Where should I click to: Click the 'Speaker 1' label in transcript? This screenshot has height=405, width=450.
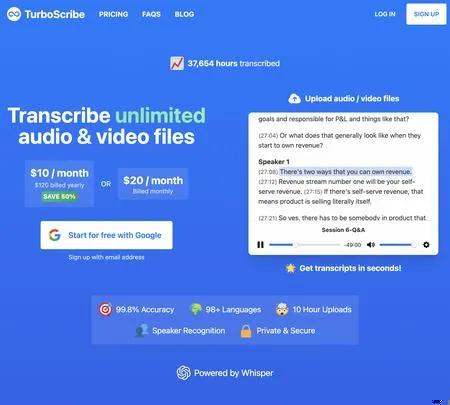274,162
